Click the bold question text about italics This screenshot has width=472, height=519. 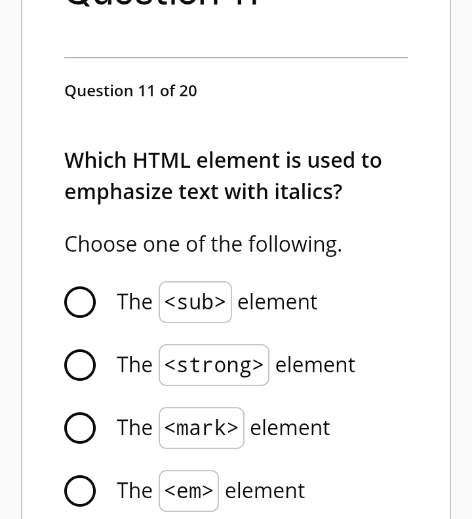[x=223, y=176]
